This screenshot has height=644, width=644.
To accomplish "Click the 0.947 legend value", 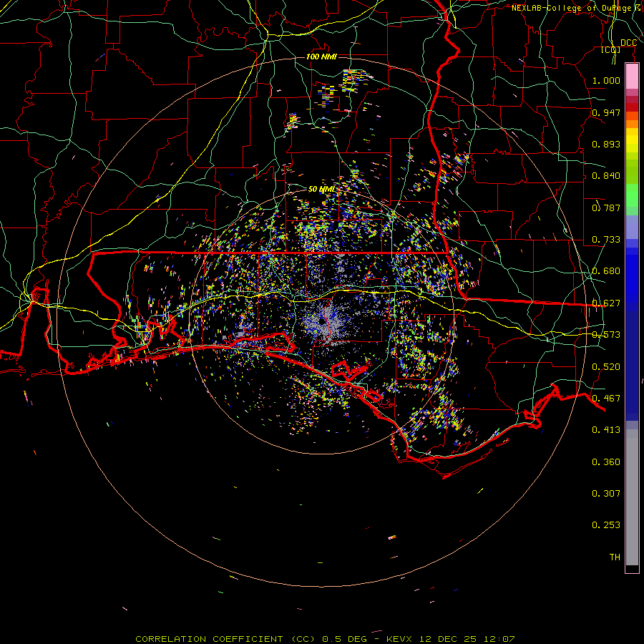I will pyautogui.click(x=606, y=112).
